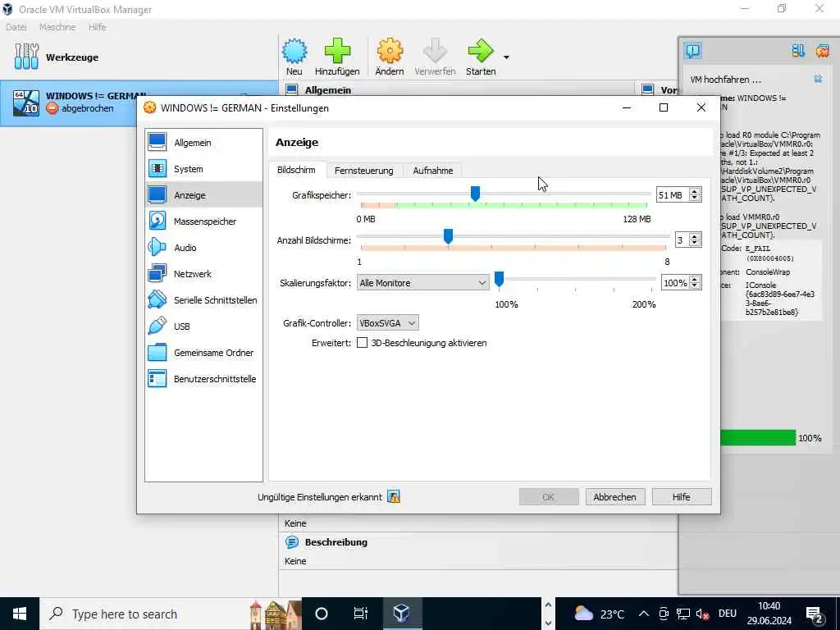Click the Neu toolbar icon
The image size is (840, 630).
click(294, 52)
